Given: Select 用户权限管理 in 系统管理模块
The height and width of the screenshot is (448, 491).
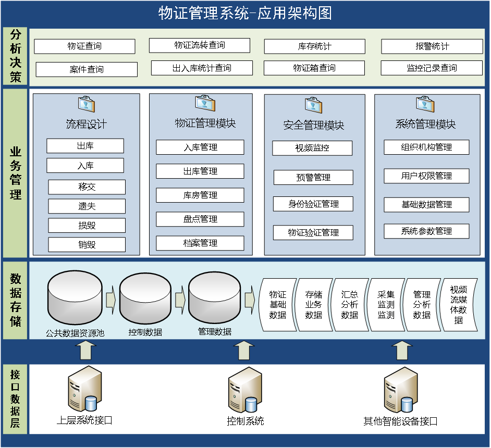Looking at the screenshot, I should (x=427, y=176).
